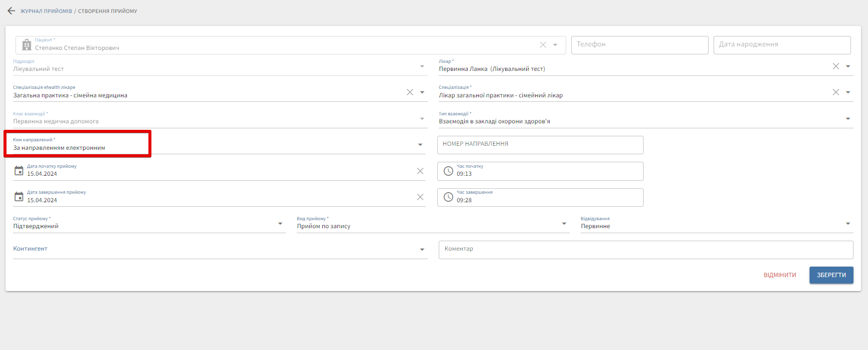The width and height of the screenshot is (868, 350).
Task: Click clock icon in Час завершення
Action: [448, 197]
